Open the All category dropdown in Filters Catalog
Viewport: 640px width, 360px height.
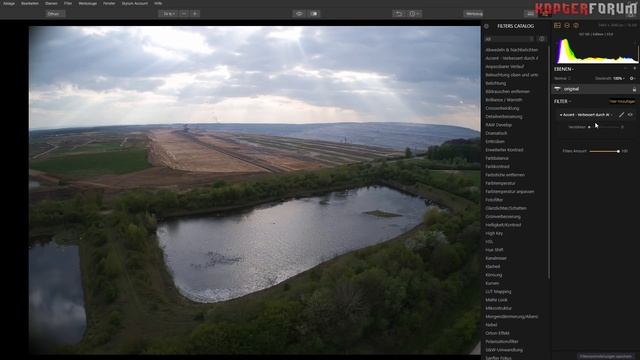tap(509, 39)
